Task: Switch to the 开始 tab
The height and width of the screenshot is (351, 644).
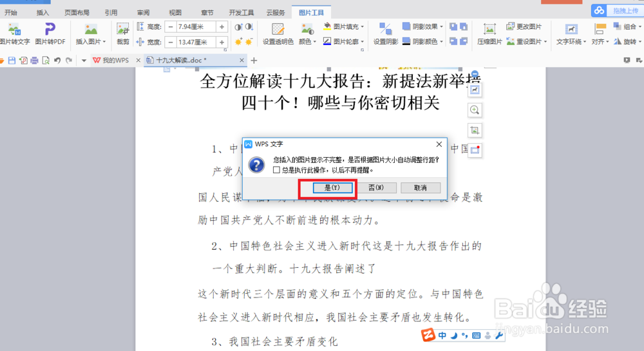Action: click(11, 12)
